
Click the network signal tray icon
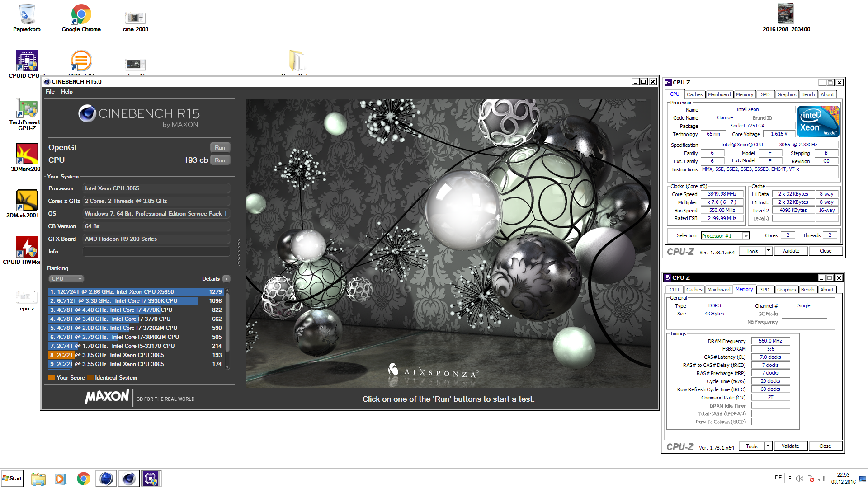[x=821, y=479]
